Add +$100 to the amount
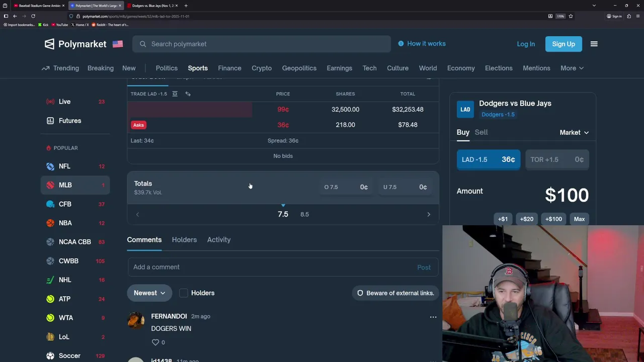Image resolution: width=644 pixels, height=362 pixels. [553, 219]
